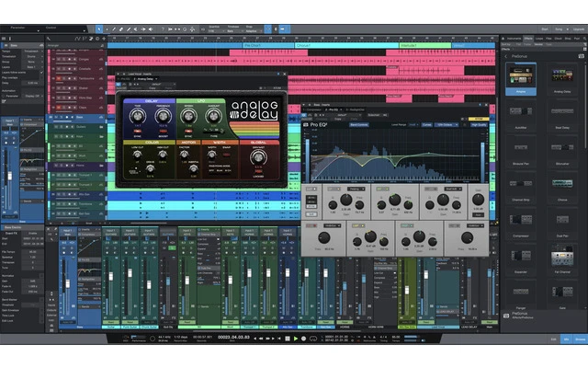
Task: Click the browser search magnifier icon
Action: pos(584,39)
